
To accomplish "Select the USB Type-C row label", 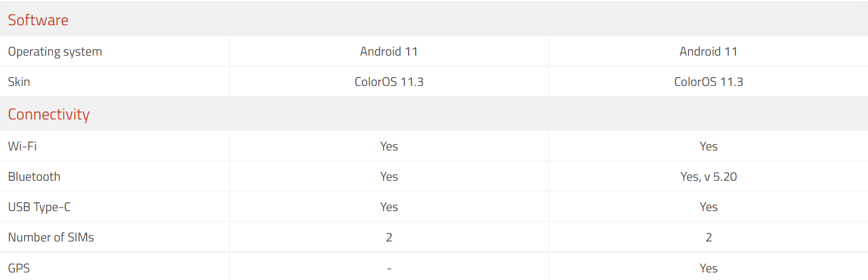I will 39,207.
